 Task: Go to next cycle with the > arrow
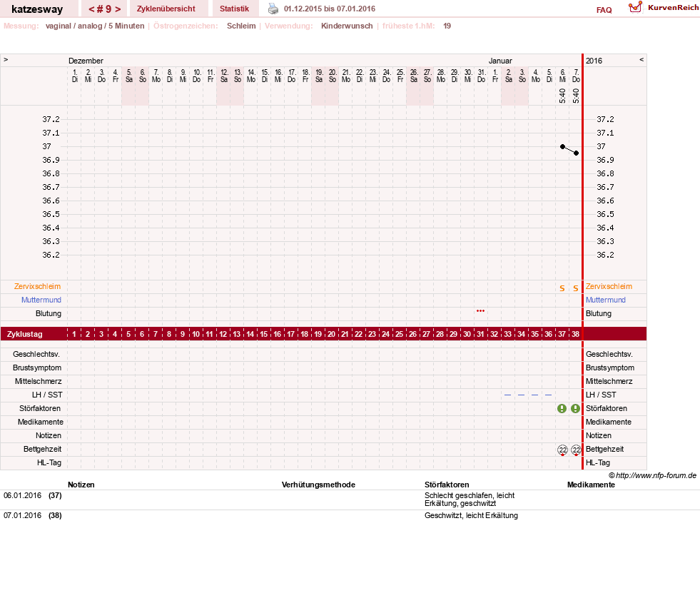[118, 9]
